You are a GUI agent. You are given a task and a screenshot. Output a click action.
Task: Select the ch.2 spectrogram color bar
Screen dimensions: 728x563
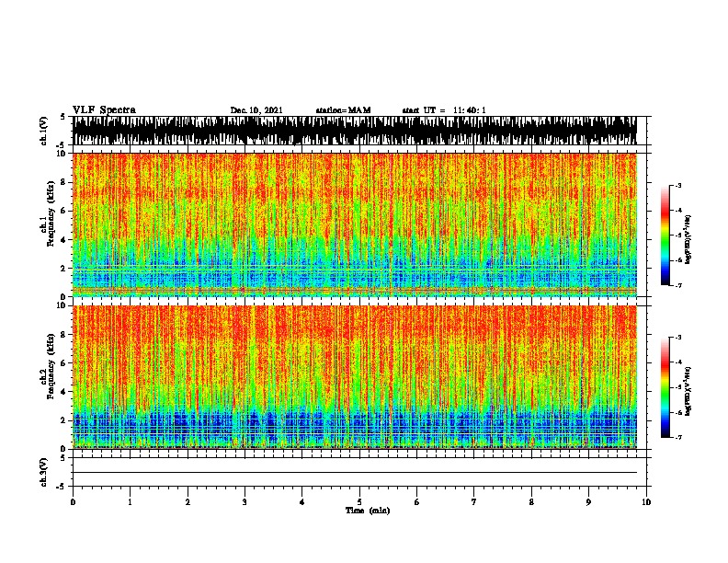(665, 387)
